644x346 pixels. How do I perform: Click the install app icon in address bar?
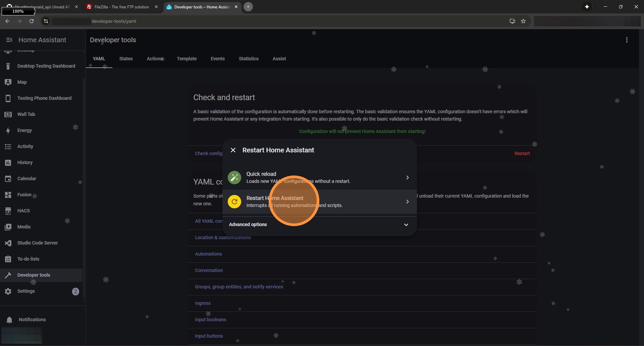pyautogui.click(x=512, y=21)
